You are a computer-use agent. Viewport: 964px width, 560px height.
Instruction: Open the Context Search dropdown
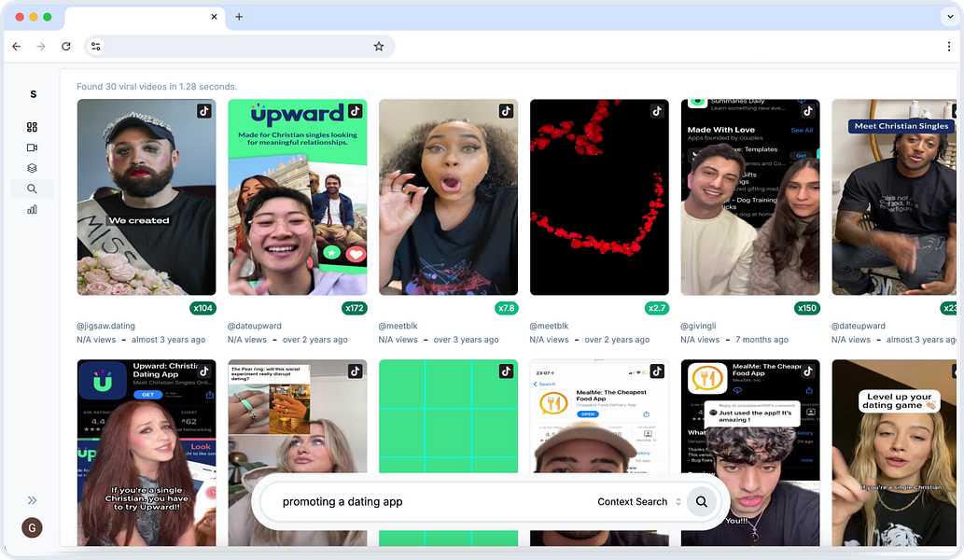(x=638, y=501)
